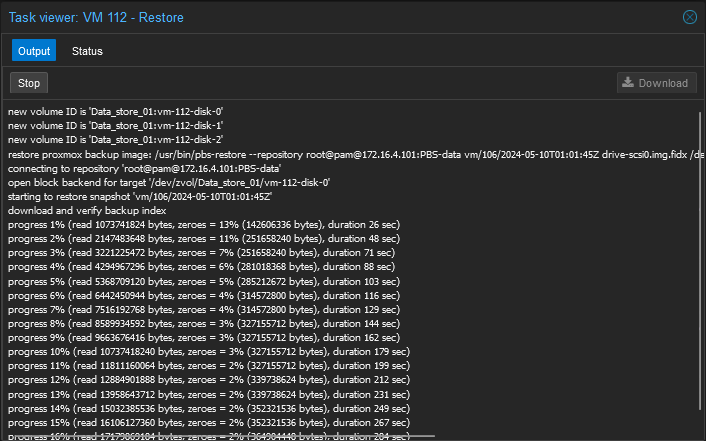Close the Task viewer dialog
This screenshot has width=706, height=441.
click(689, 17)
